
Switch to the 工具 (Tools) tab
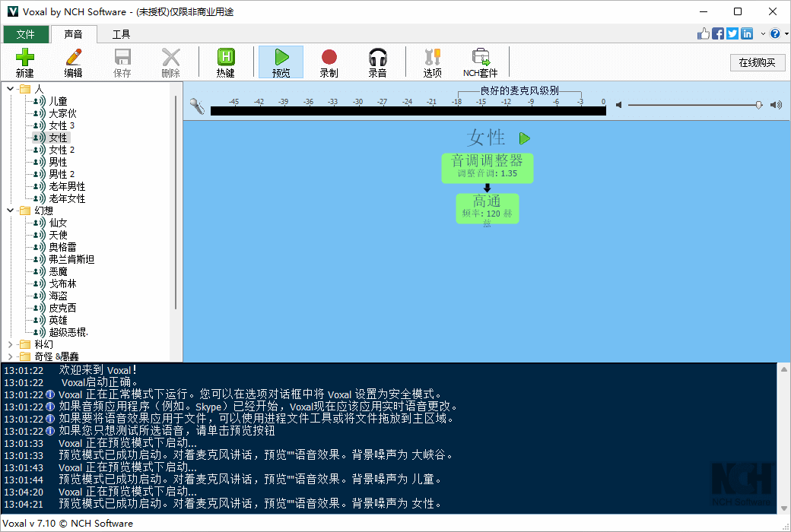click(121, 34)
